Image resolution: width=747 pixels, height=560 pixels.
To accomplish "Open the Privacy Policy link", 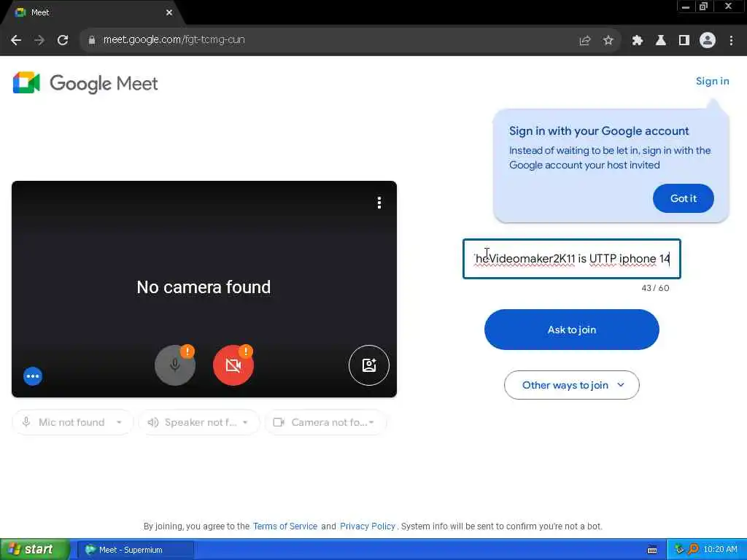I will click(x=368, y=526).
